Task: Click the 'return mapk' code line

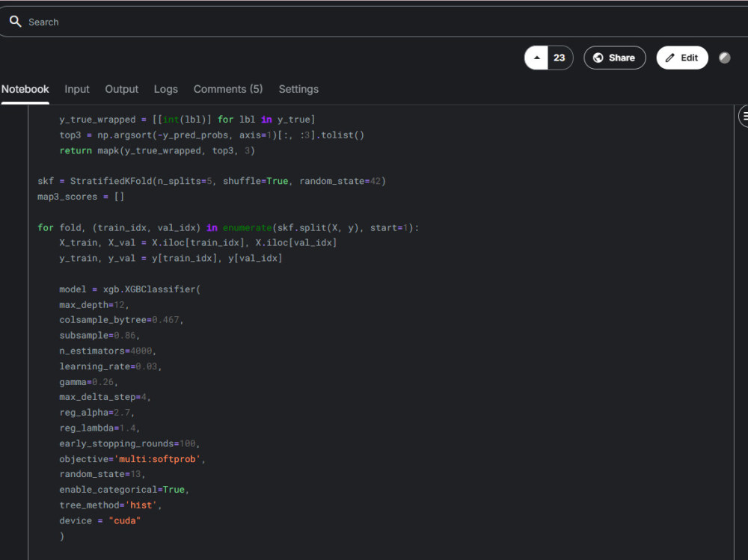Action: tap(157, 151)
